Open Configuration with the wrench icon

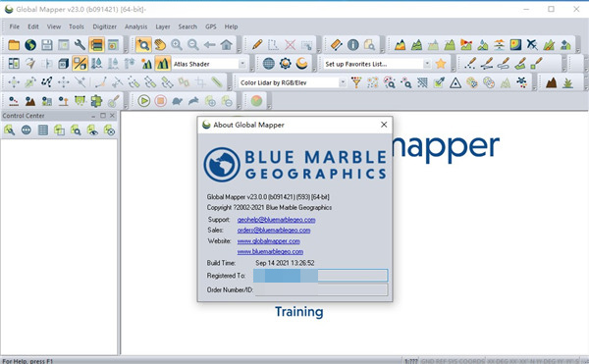pyautogui.click(x=80, y=45)
